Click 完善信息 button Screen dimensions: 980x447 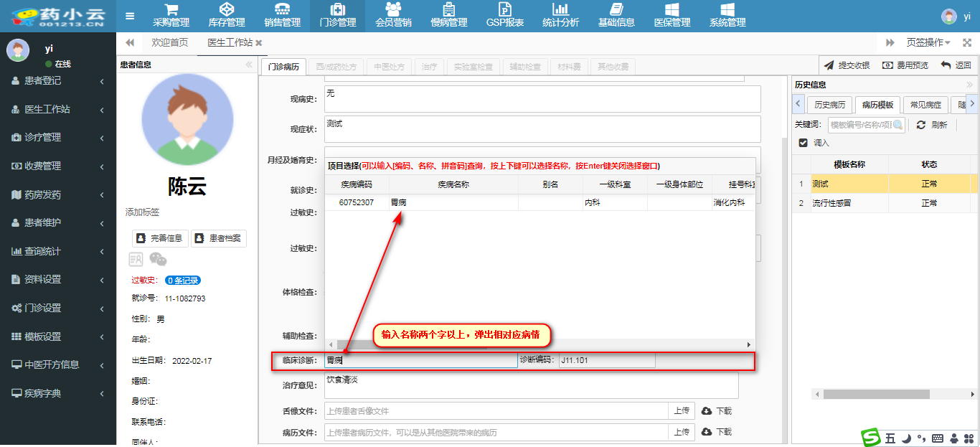(x=160, y=238)
